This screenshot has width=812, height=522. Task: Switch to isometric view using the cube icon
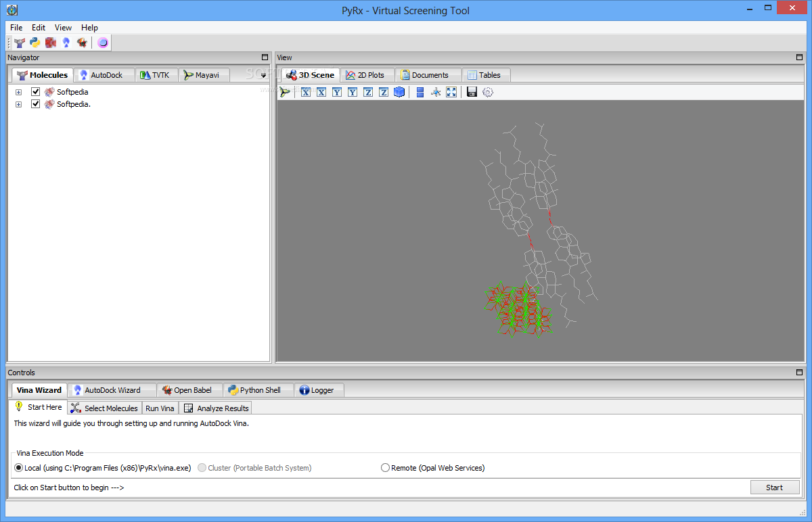point(399,92)
